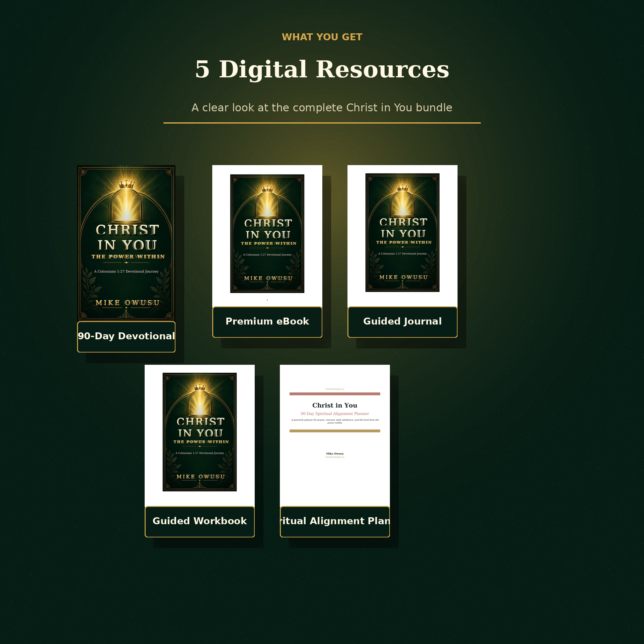This screenshot has height=644, width=644.
Task: Select the Spiritual Alignment Planner label
Action: click(x=335, y=522)
